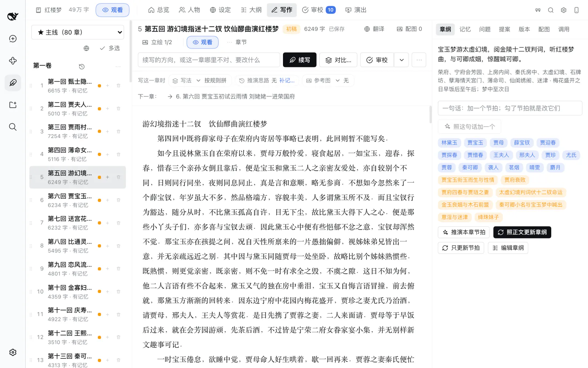Open the top-right settings gear icon
Screen dimensions: 588x368
pos(563,10)
